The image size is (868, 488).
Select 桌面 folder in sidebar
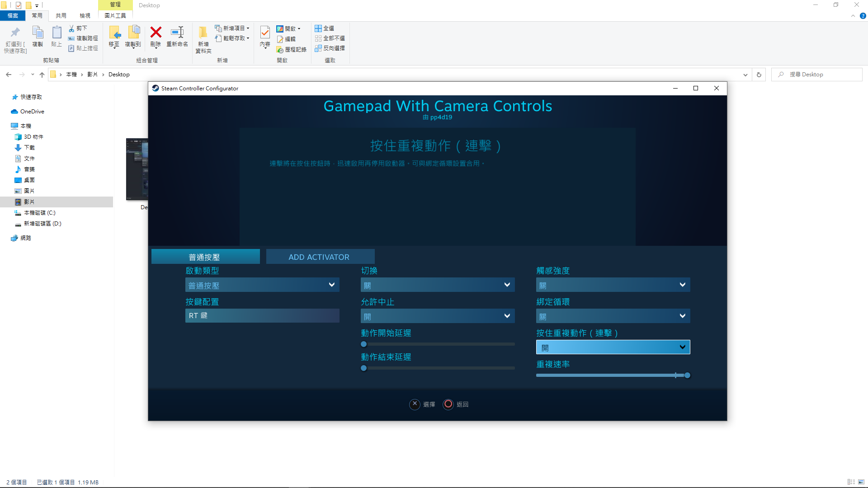(x=29, y=180)
